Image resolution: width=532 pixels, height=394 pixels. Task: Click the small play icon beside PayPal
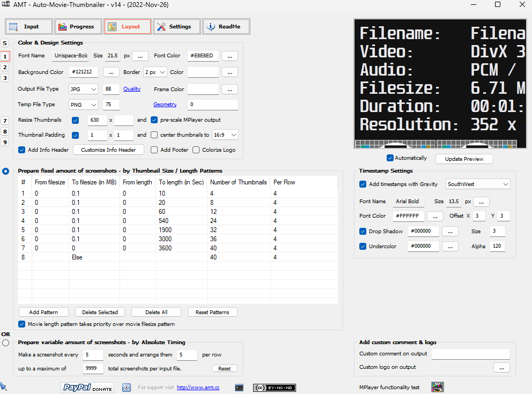127,387
